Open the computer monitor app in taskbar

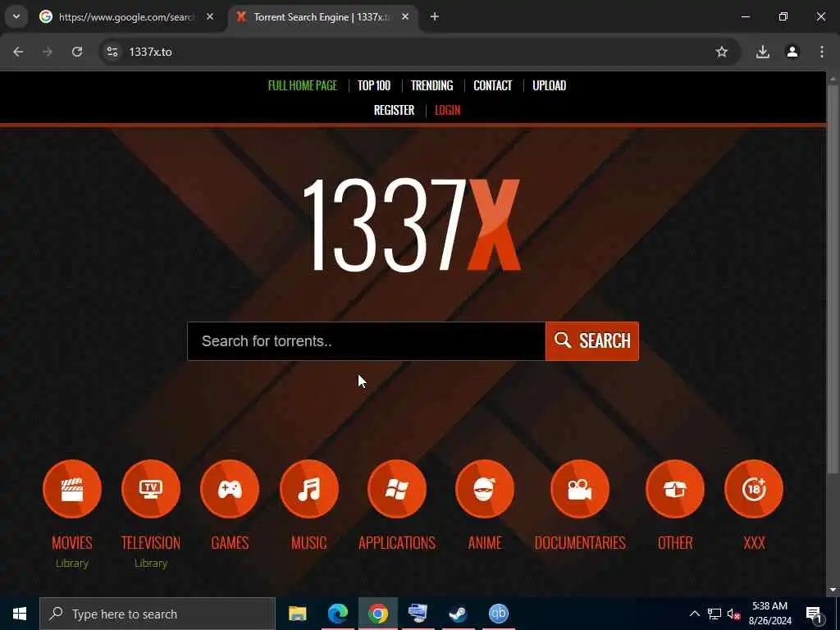click(x=418, y=614)
